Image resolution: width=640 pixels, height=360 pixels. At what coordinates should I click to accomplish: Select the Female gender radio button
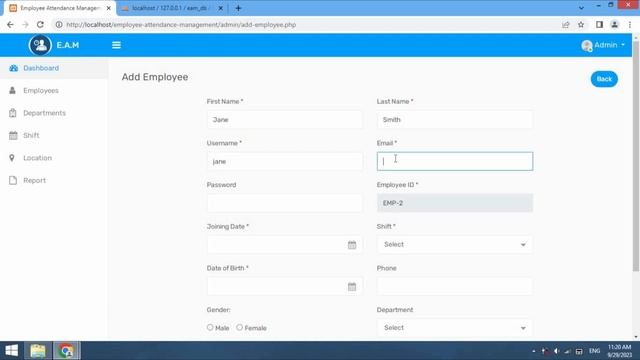pos(240,327)
